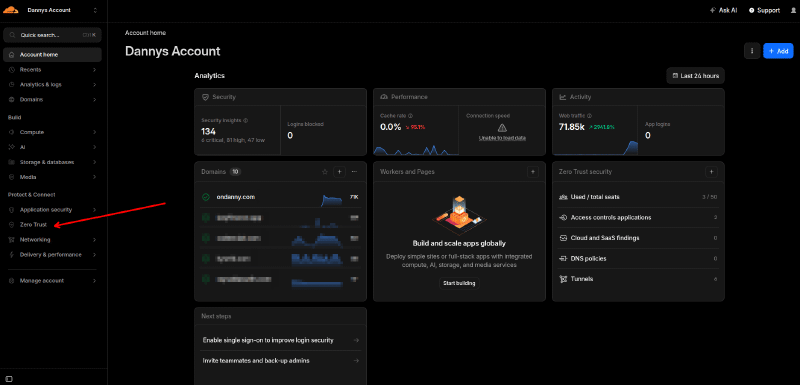Open Recents in the sidebar
800x385 pixels.
pyautogui.click(x=52, y=69)
